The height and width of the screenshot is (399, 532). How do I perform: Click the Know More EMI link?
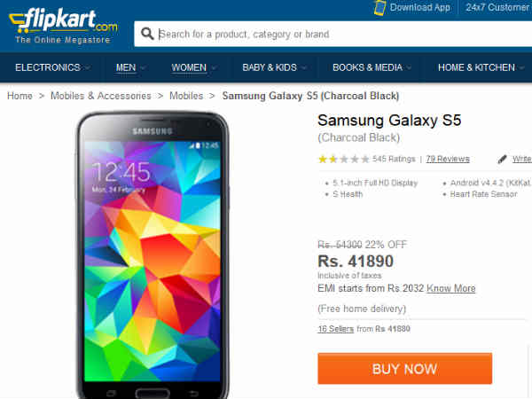(x=450, y=288)
